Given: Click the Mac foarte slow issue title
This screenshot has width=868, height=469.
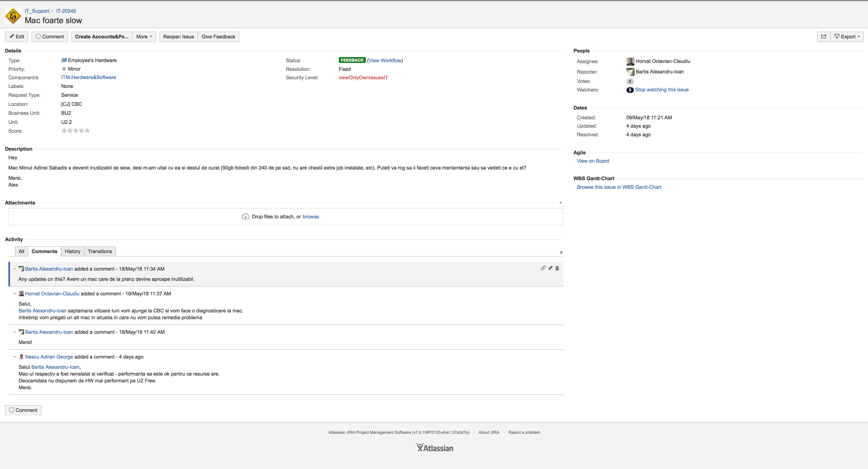Looking at the screenshot, I should (x=53, y=20).
